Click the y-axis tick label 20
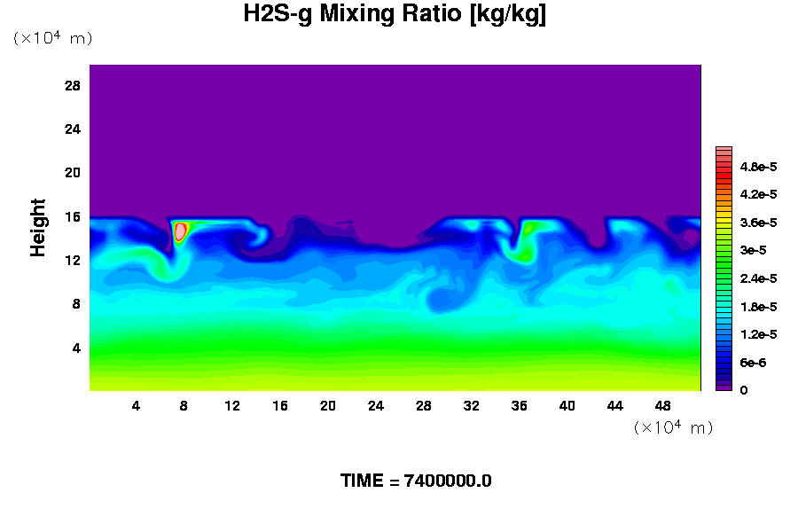 73,173
